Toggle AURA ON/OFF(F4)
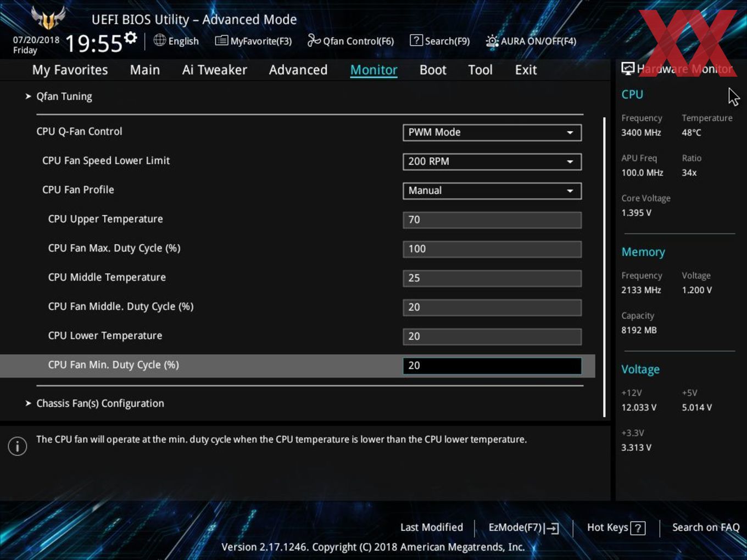This screenshot has height=560, width=747. tap(531, 41)
